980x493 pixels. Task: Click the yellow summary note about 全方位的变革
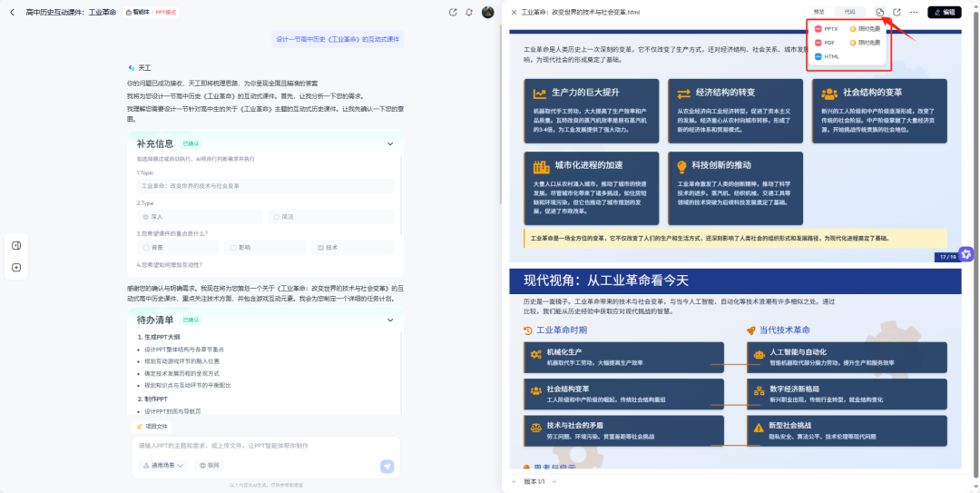736,239
